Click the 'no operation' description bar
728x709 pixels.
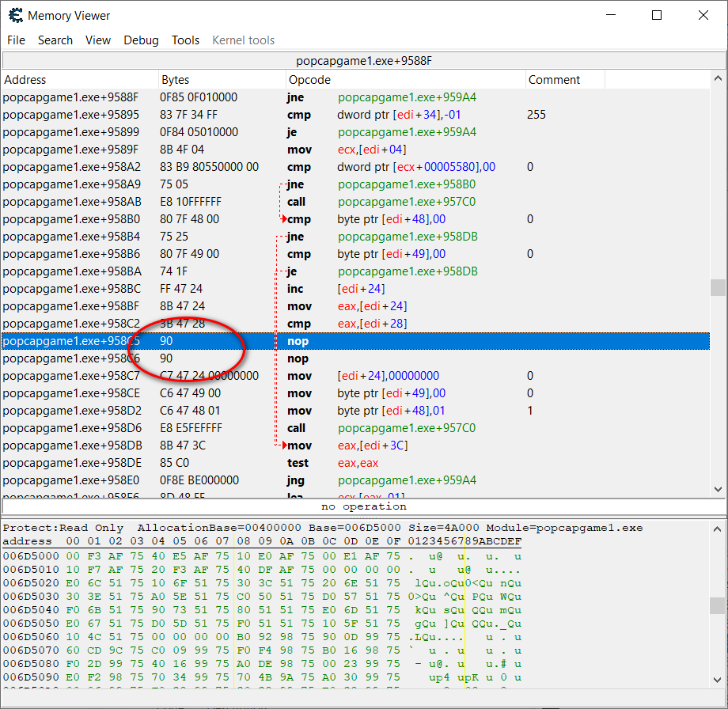click(x=364, y=506)
